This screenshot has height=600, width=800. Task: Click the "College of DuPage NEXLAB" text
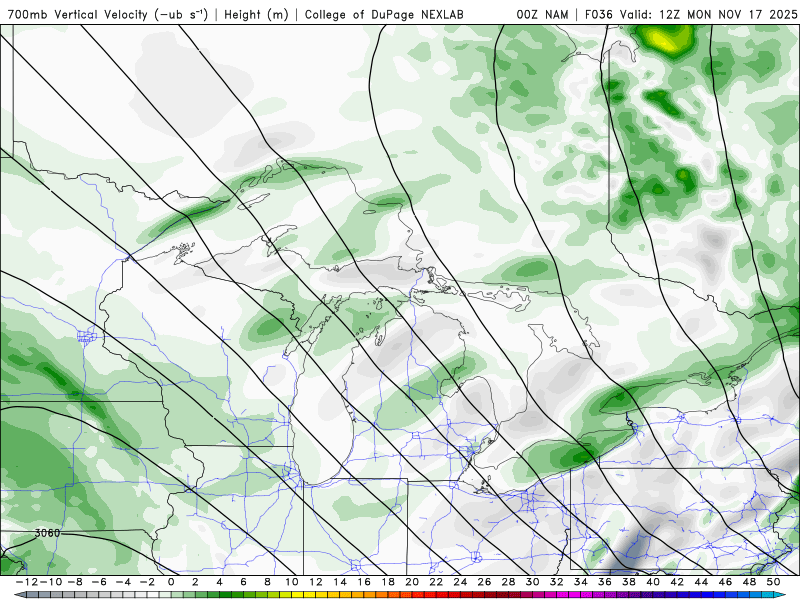coord(384,14)
